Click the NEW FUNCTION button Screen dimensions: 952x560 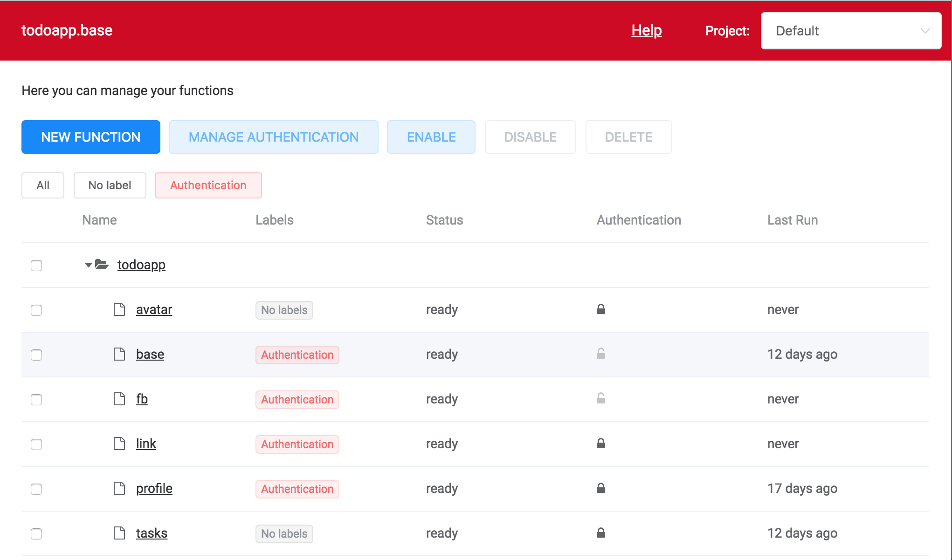click(x=91, y=137)
